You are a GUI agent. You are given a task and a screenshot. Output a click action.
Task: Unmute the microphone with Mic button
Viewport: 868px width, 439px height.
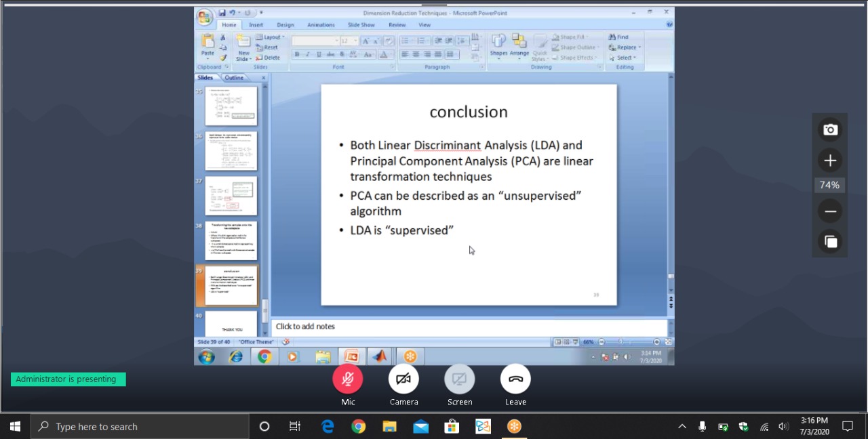[x=348, y=379]
